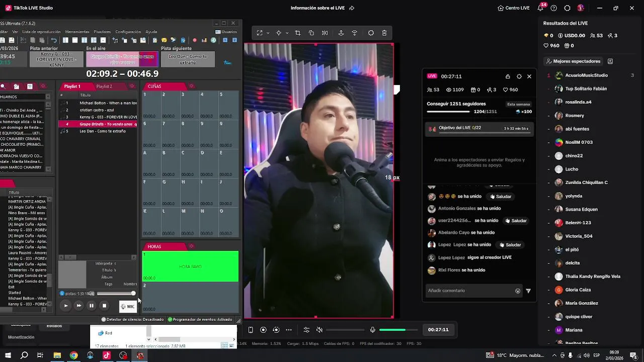Image resolution: width=644 pixels, height=362 pixels.
Task: Click the Usuarios button
Action: (x=226, y=32)
